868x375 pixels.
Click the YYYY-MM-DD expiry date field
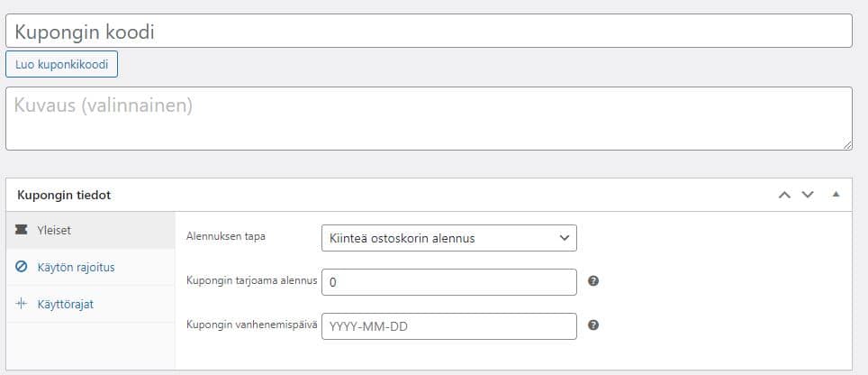[x=448, y=326]
